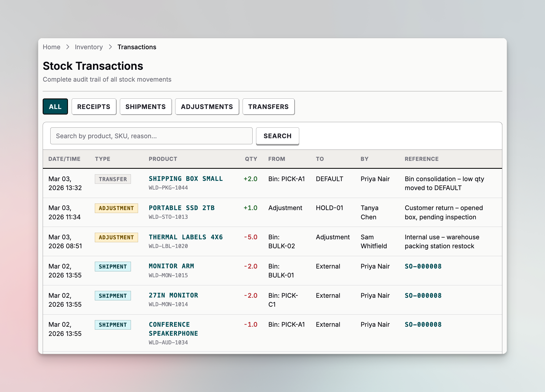Open the 27IN Monitor product link

click(x=173, y=295)
